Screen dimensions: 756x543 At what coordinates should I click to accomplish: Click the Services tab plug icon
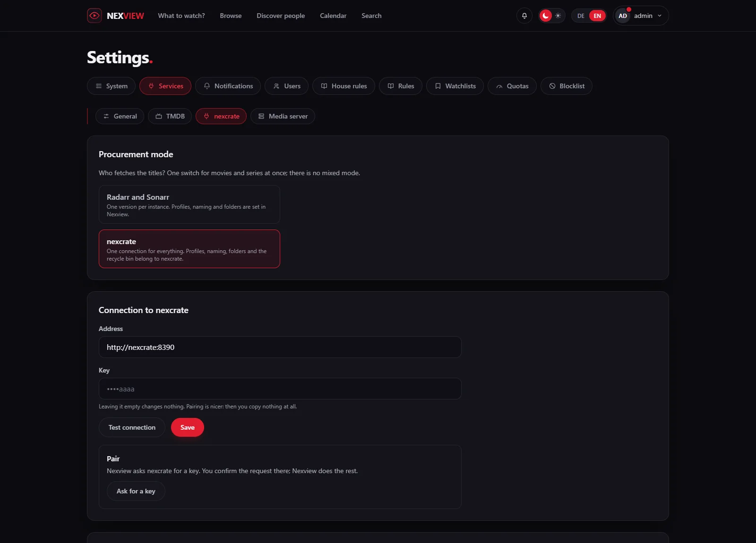pos(151,86)
